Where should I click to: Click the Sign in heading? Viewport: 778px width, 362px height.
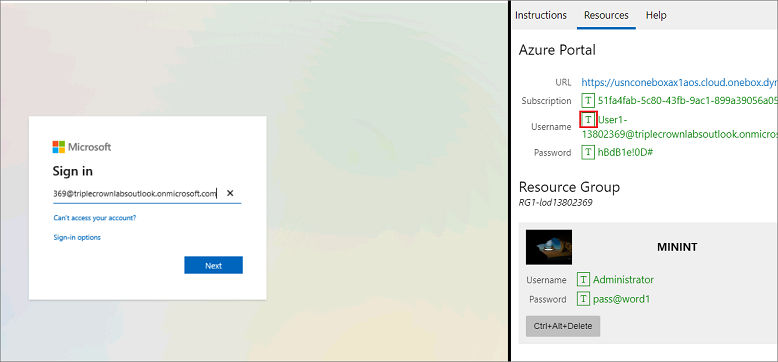72,171
